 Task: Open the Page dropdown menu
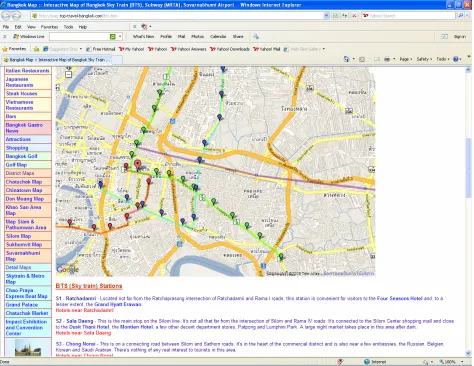coord(406,59)
